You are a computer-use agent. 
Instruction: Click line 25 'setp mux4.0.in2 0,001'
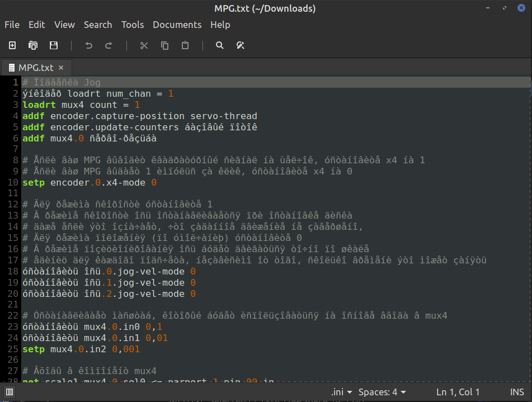click(x=81, y=349)
